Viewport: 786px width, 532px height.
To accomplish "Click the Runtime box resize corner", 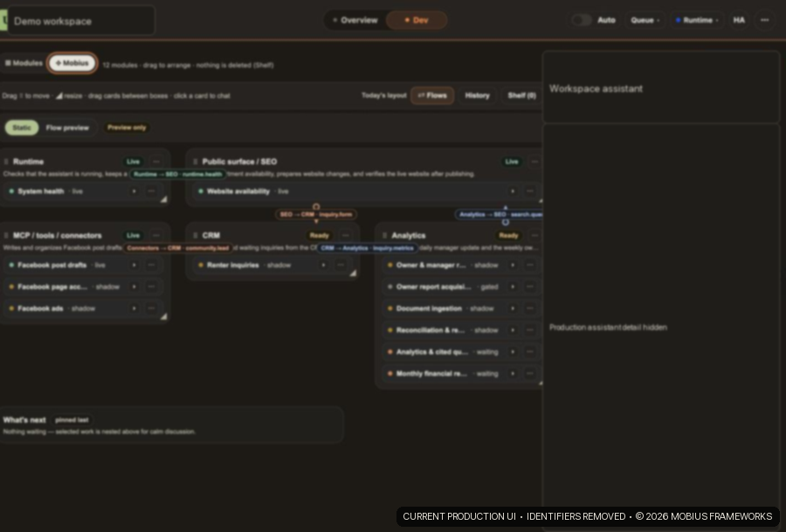I will click(x=163, y=199).
